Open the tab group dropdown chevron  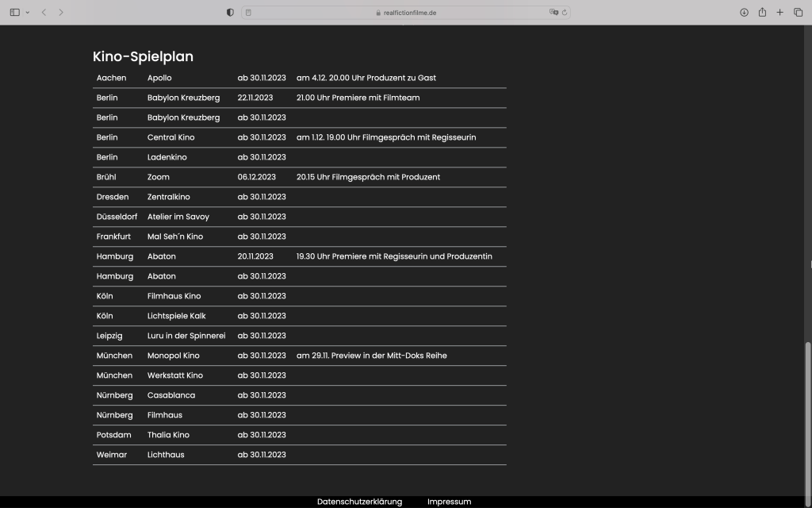pos(28,13)
